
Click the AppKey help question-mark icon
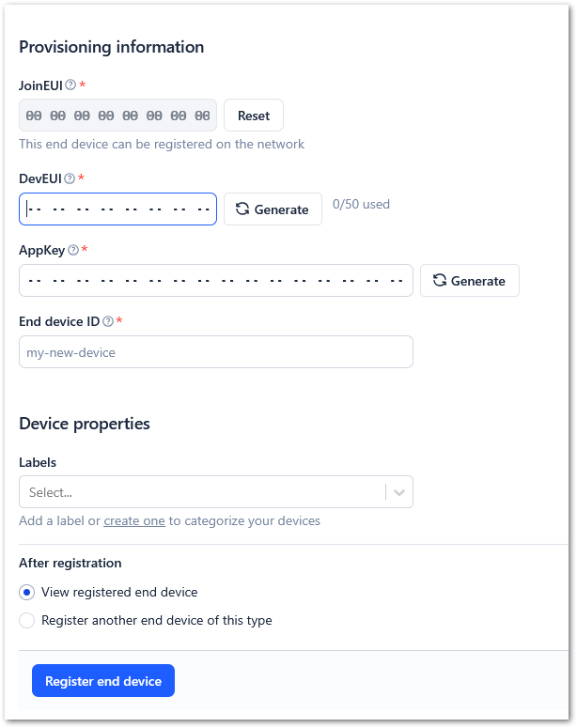[73, 250]
